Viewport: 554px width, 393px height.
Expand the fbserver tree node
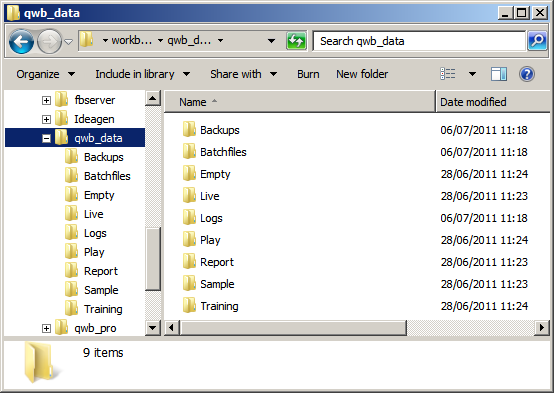click(x=46, y=100)
